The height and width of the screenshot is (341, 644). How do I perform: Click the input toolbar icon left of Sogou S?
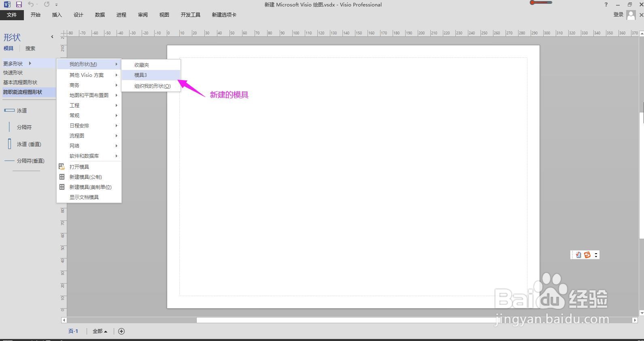[x=578, y=255]
